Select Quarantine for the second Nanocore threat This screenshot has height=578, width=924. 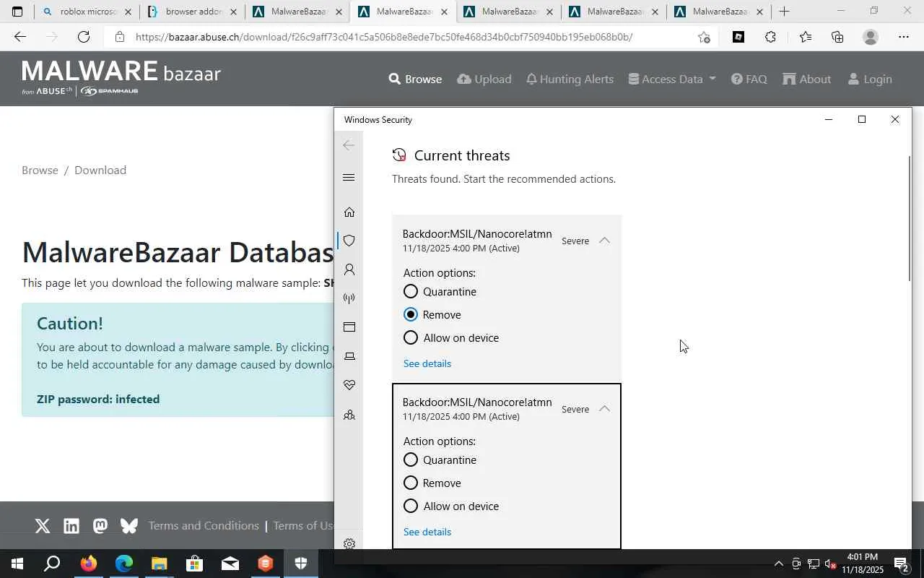(x=411, y=460)
